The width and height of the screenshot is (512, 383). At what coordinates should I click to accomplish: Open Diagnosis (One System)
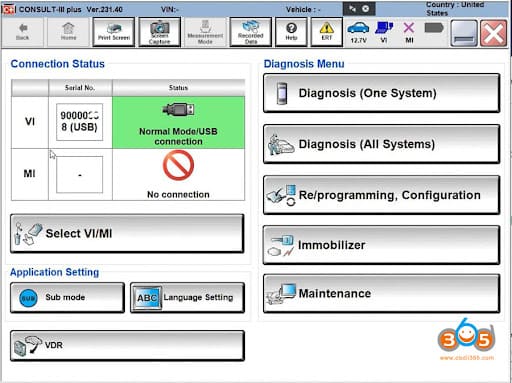(x=381, y=93)
